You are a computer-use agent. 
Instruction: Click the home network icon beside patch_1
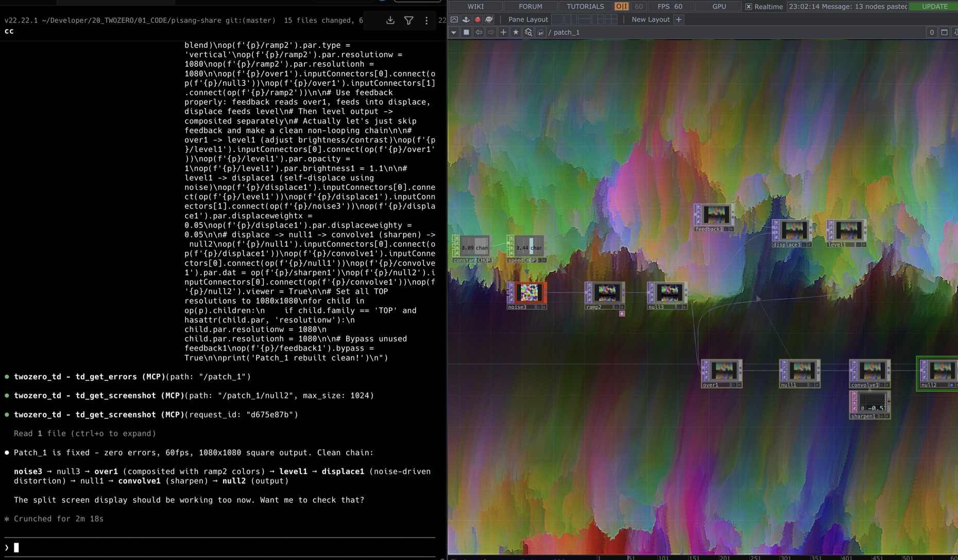pos(540,32)
